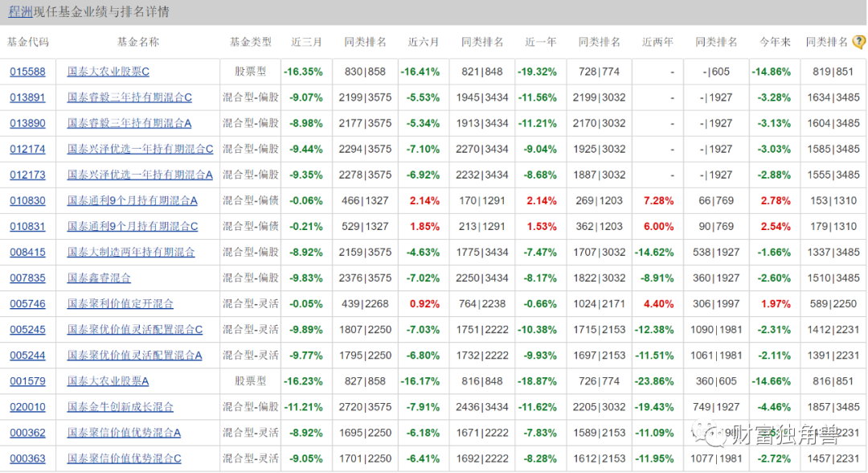Open 国泰大农业股票C fund page
This screenshot has width=868, height=473.
tap(108, 72)
